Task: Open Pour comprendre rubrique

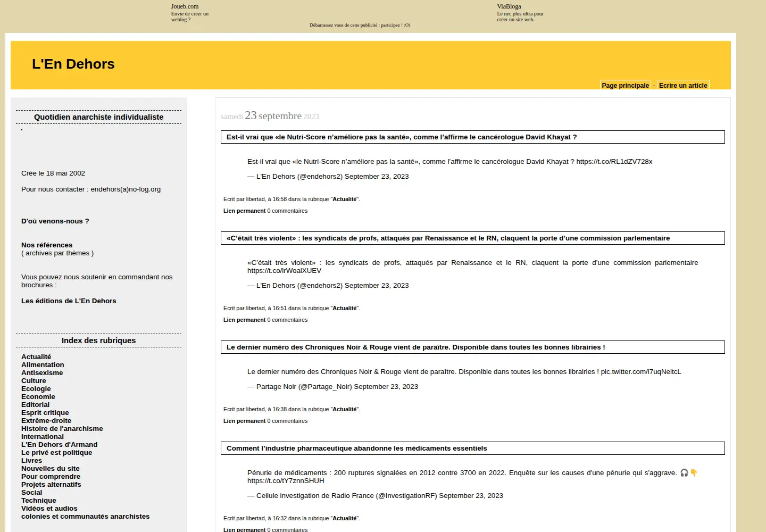Action: [x=51, y=477]
